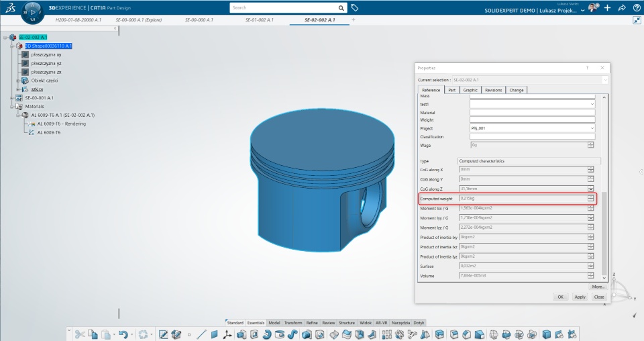Click the Close button in Properties

tap(599, 297)
